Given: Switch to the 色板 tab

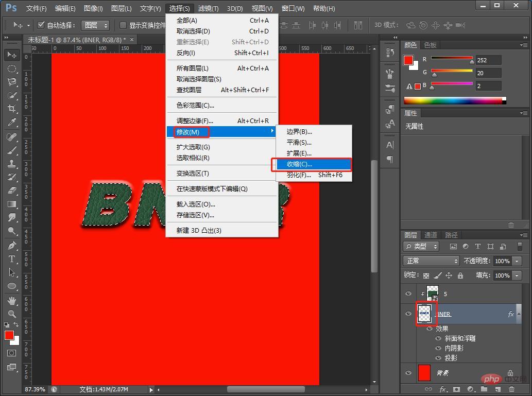Looking at the screenshot, I should 430,45.
